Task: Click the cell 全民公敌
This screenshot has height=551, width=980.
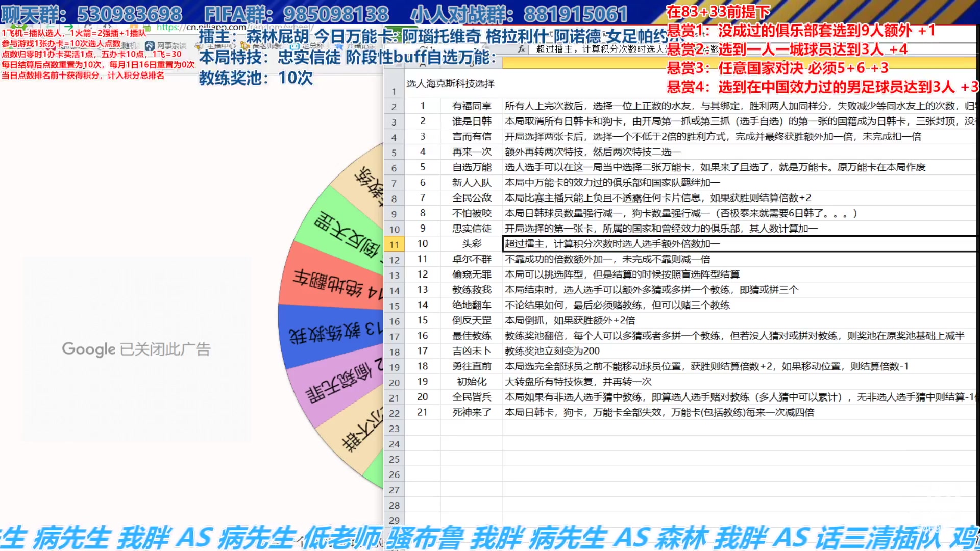Action: coord(472,198)
